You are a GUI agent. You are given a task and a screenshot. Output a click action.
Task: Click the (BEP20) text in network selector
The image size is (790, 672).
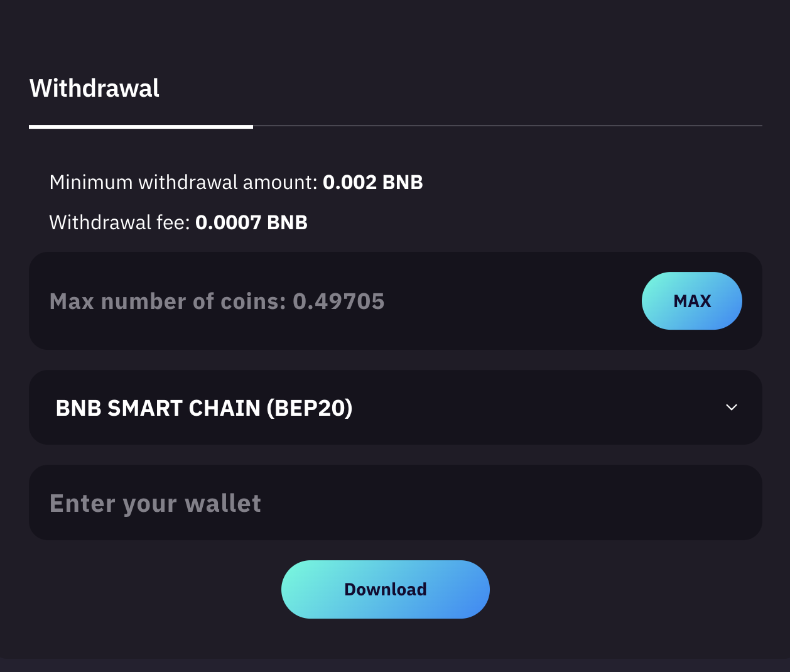[x=310, y=408]
